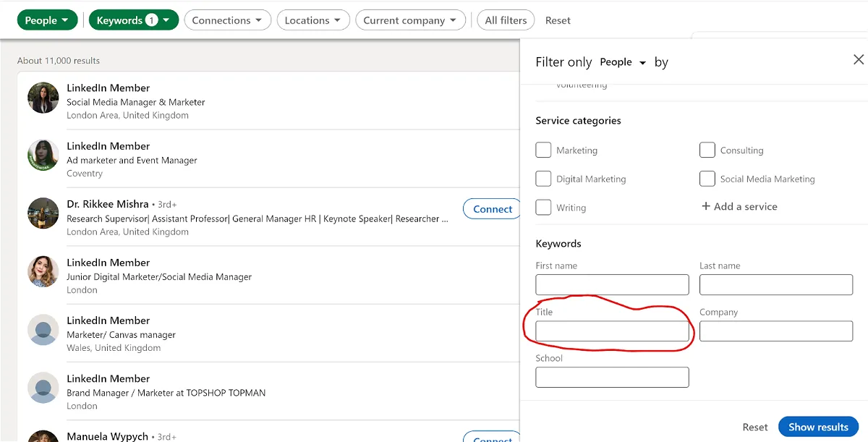Click 'Wales, United Kingdom' location text
This screenshot has width=868, height=442.
click(114, 348)
